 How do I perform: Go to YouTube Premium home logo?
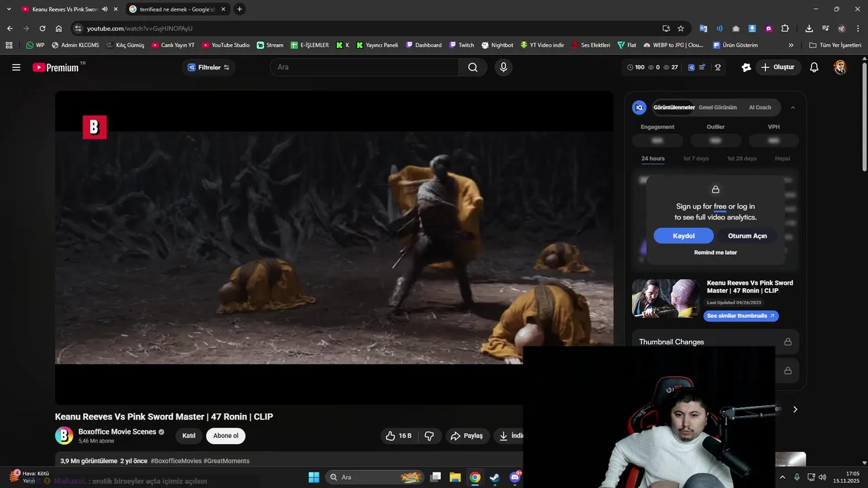pos(56,67)
